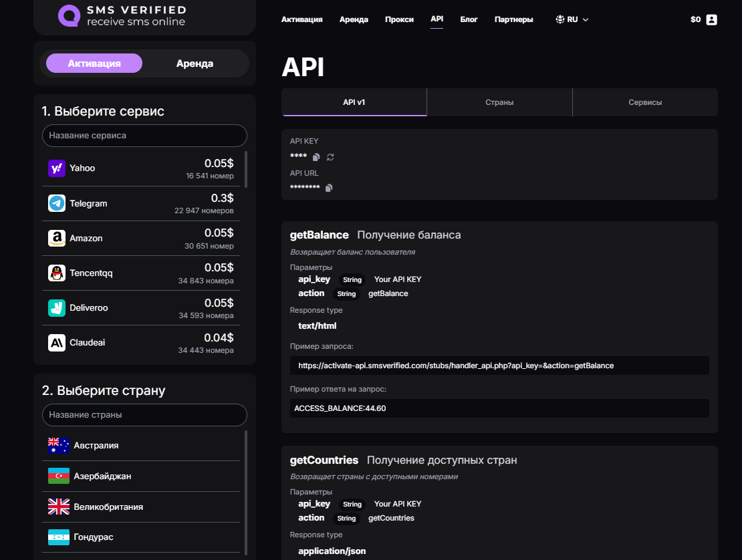The image size is (742, 560).
Task: Switch to the Сервисы tab
Action: coord(645,102)
